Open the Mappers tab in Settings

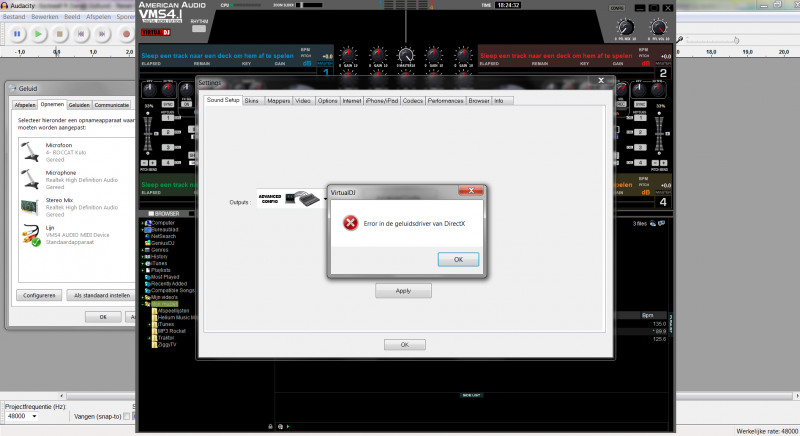click(x=279, y=101)
